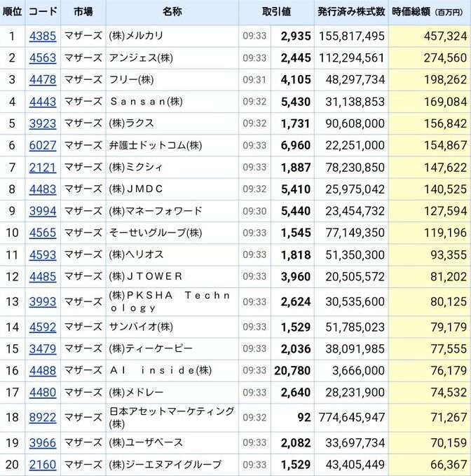Click market cap value 66,367
This screenshot has width=471, height=476.
coord(449,465)
